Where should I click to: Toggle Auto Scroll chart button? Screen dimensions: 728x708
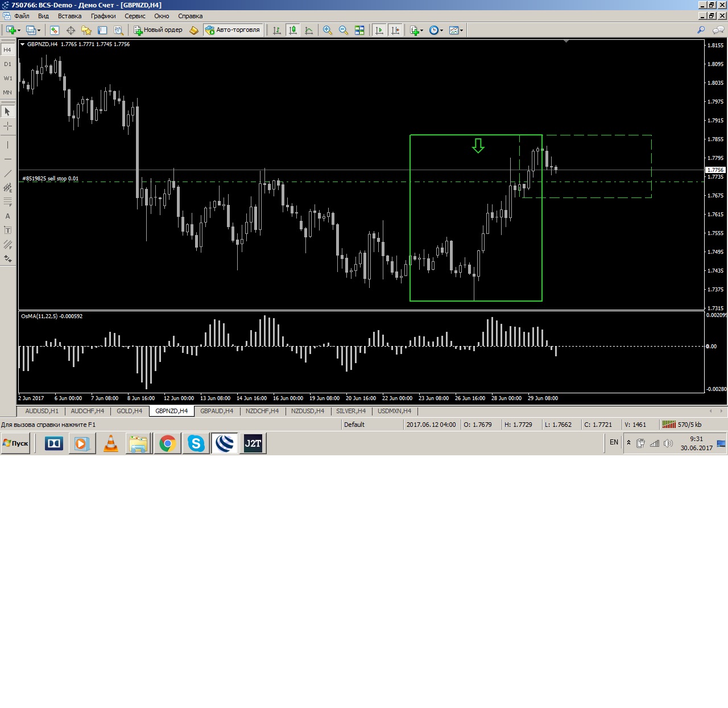(x=379, y=30)
